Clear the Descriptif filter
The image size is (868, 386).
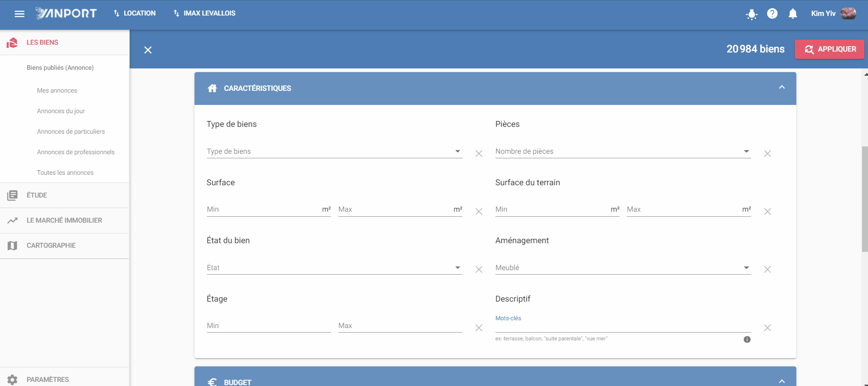[768, 328]
